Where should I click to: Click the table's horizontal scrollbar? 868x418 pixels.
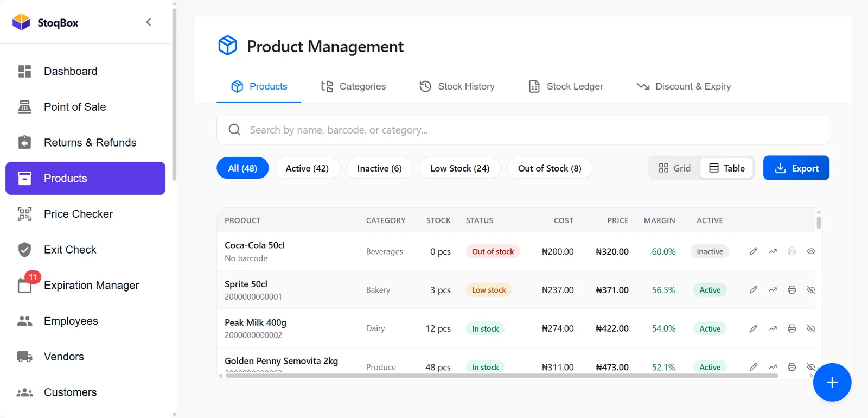(502, 376)
